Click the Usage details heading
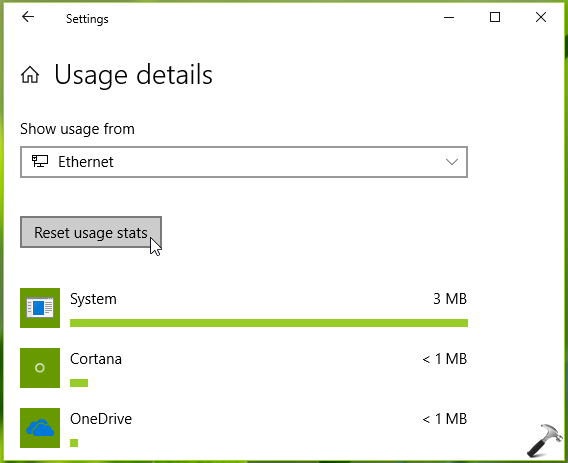The width and height of the screenshot is (568, 463). point(133,75)
